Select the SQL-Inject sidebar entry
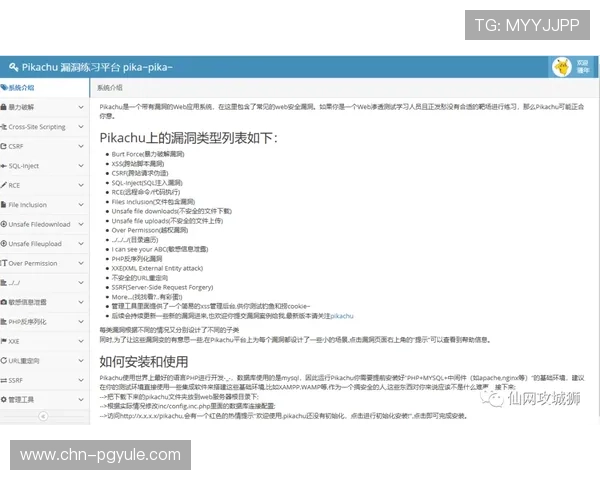 pos(44,166)
